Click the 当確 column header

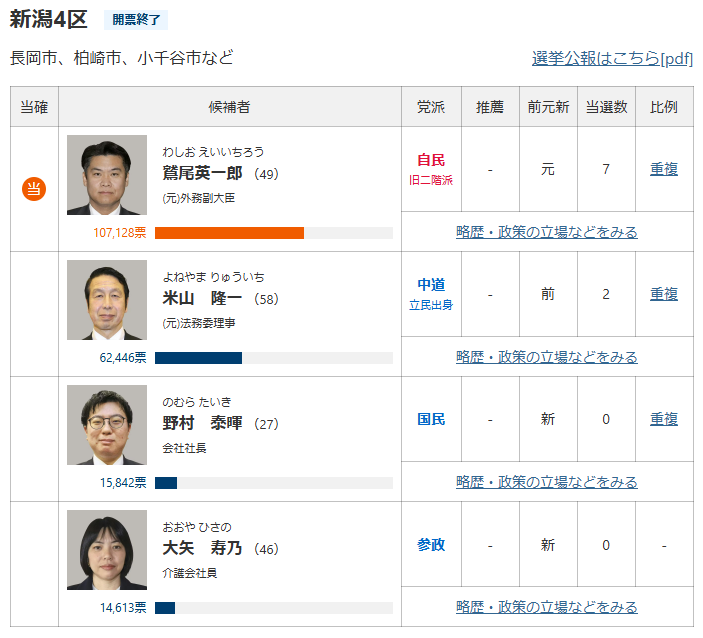(34, 107)
